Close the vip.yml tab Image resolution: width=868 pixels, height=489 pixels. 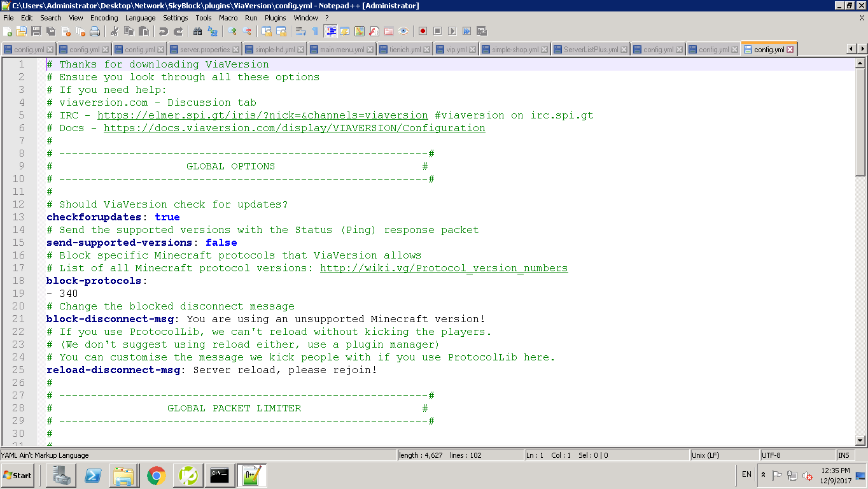tap(473, 50)
